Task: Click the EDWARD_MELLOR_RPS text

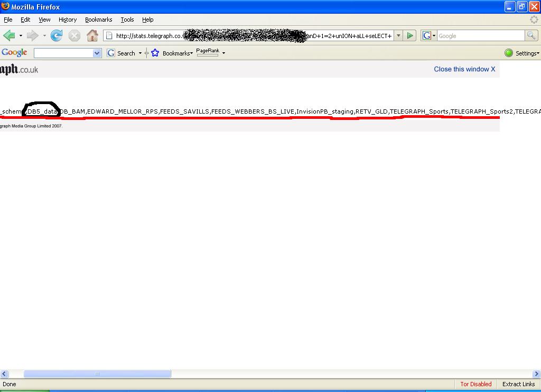Action: click(123, 111)
